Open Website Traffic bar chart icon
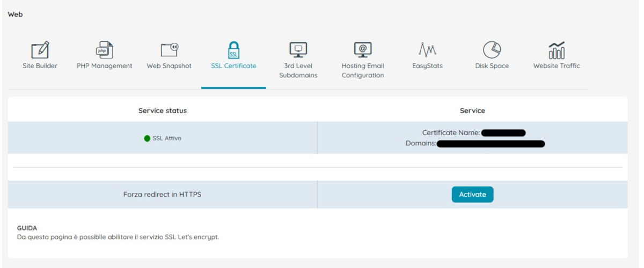 [x=557, y=50]
